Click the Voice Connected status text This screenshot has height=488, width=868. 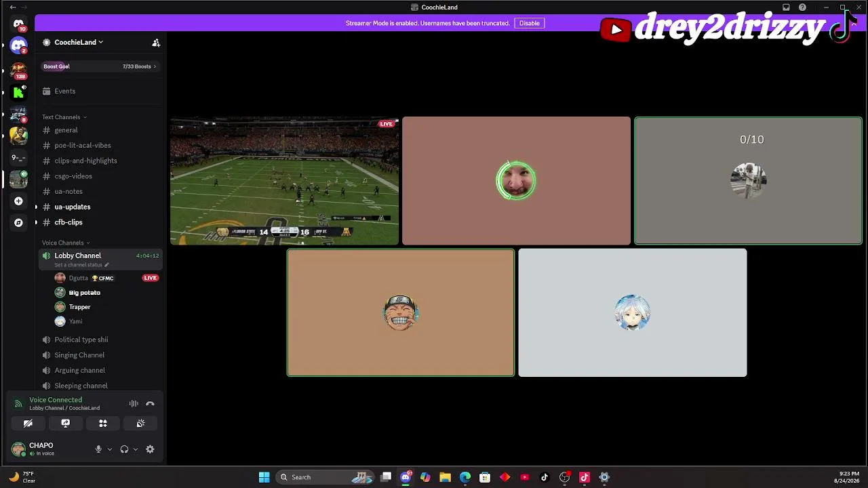coord(56,400)
